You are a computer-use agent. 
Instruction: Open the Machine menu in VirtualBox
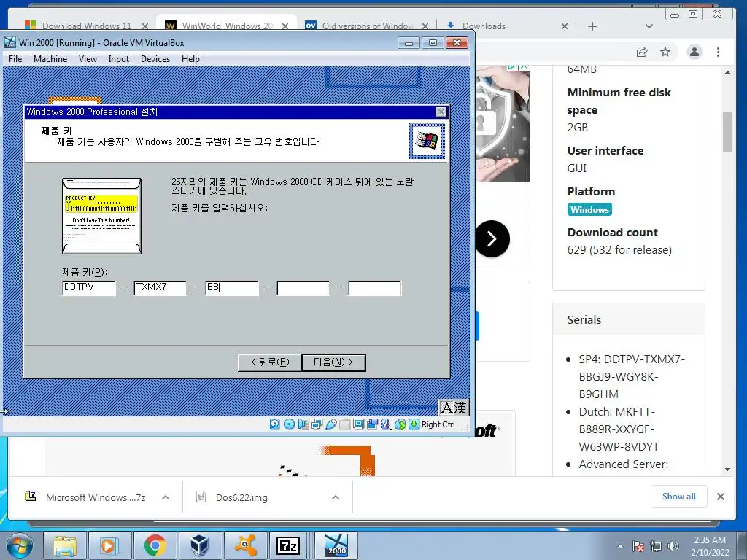pos(50,59)
